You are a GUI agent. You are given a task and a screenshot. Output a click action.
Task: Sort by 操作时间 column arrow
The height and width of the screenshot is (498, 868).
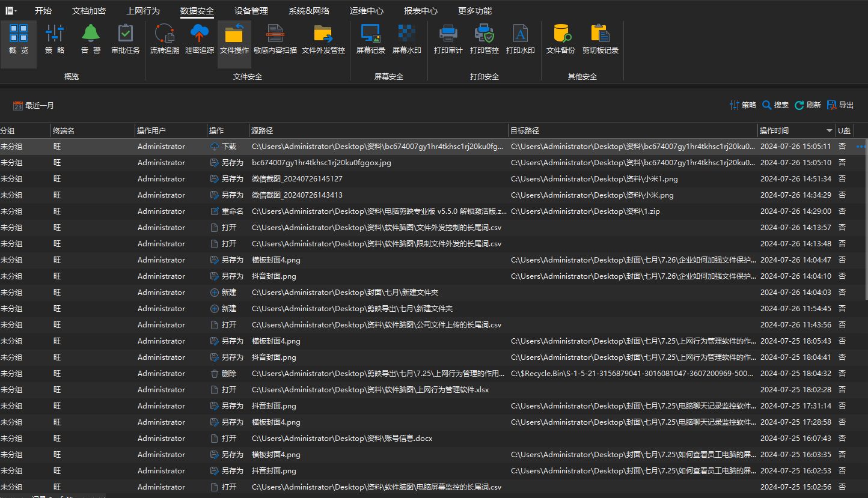(830, 130)
